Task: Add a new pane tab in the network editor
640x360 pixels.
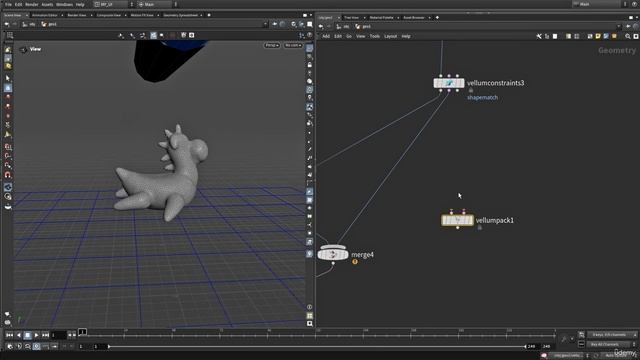Action: 437,18
